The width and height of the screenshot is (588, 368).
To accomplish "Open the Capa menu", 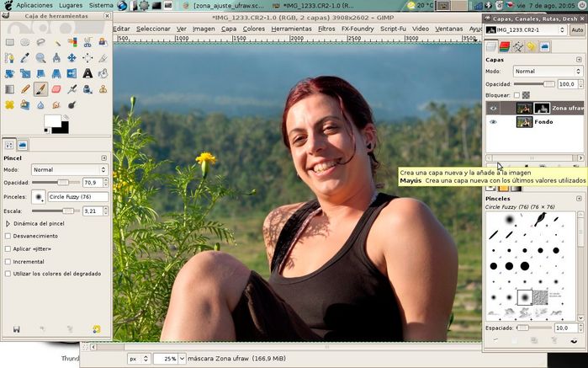I will tap(228, 29).
